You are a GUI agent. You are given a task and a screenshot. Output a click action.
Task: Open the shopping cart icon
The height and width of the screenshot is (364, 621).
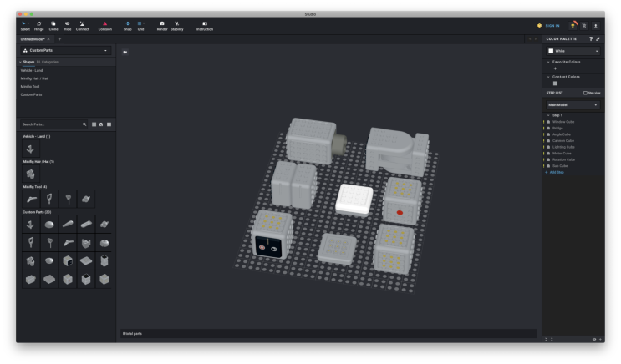[x=584, y=26]
